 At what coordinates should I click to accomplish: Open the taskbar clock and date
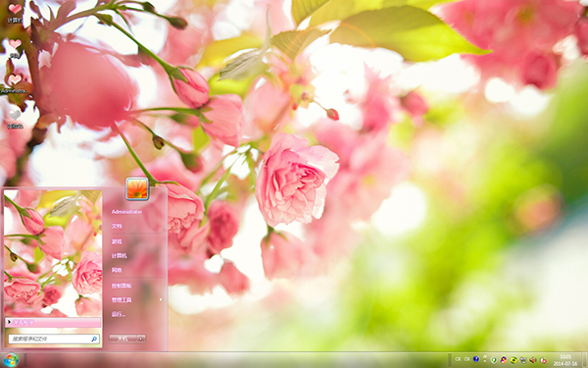point(565,360)
